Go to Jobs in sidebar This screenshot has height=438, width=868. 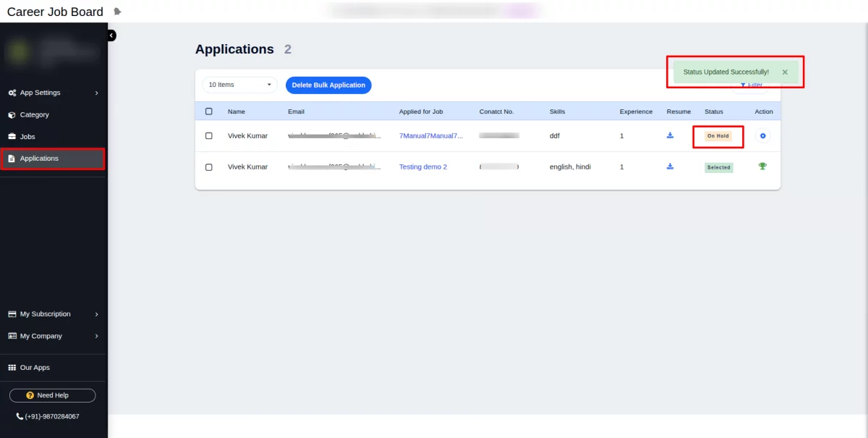(27, 137)
